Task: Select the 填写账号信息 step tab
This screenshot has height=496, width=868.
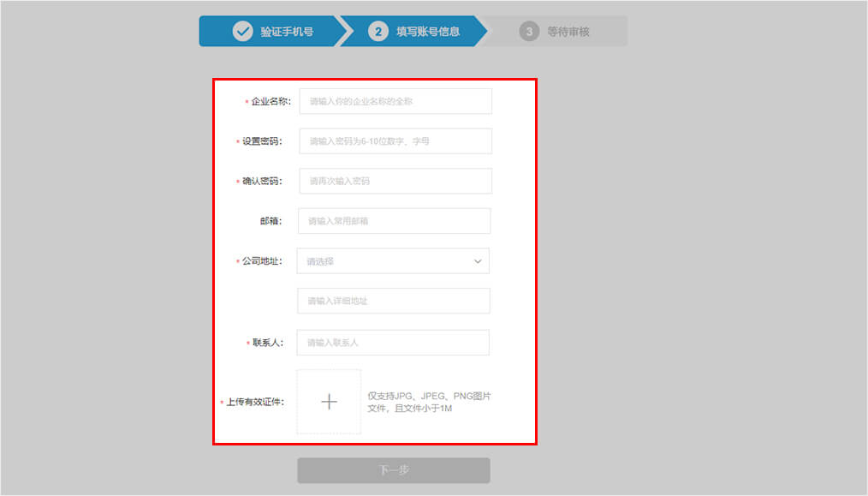Action: [414, 31]
